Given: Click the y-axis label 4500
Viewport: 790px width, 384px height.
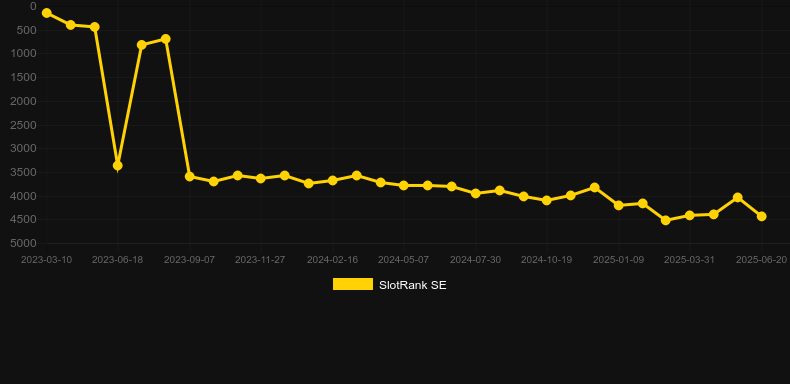Looking at the screenshot, I should pos(24,220).
